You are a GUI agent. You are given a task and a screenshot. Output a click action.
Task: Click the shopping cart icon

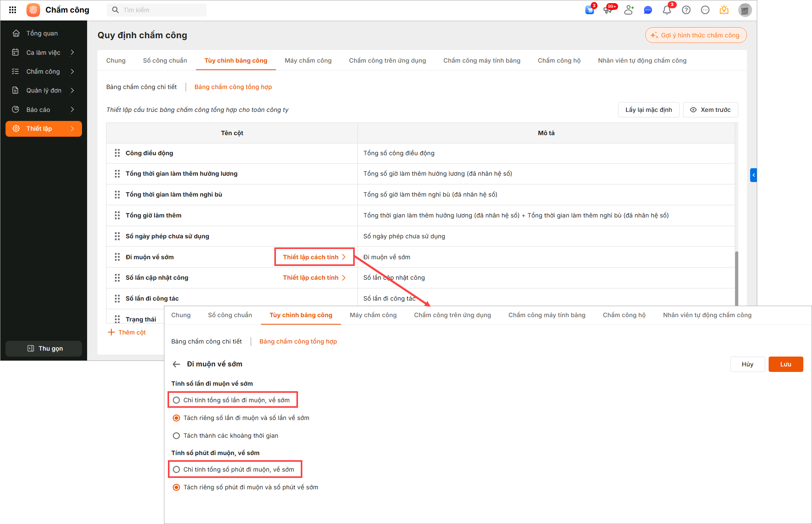point(590,10)
